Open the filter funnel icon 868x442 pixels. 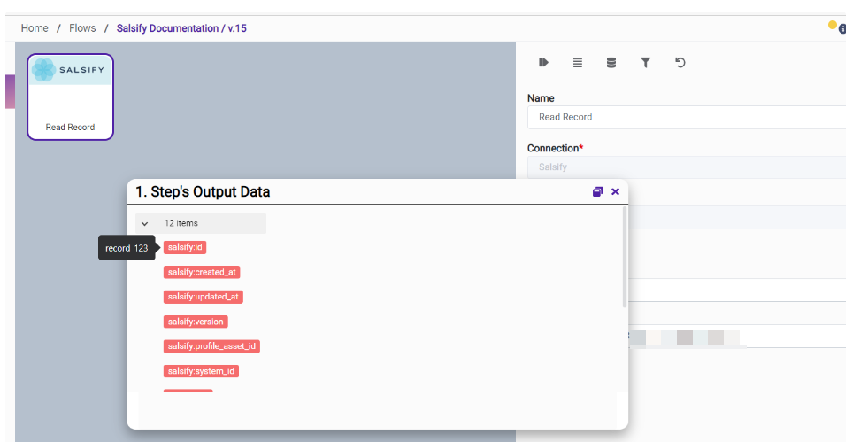click(645, 63)
